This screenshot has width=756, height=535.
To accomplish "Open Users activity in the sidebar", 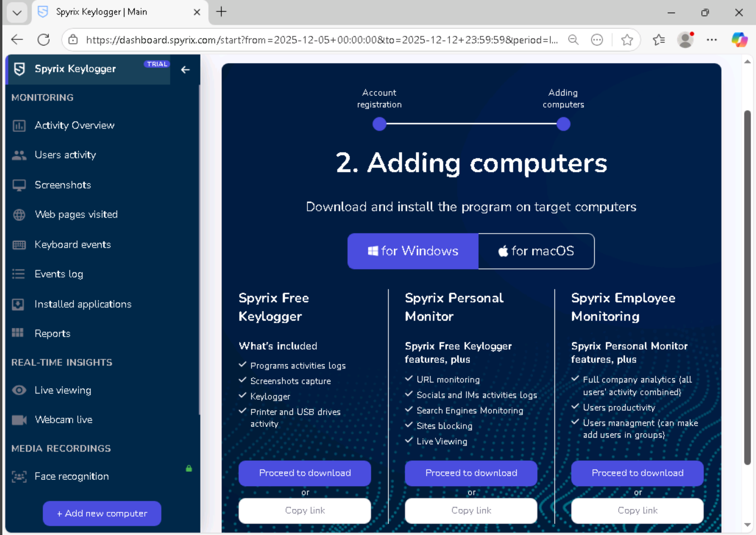I will (x=65, y=155).
